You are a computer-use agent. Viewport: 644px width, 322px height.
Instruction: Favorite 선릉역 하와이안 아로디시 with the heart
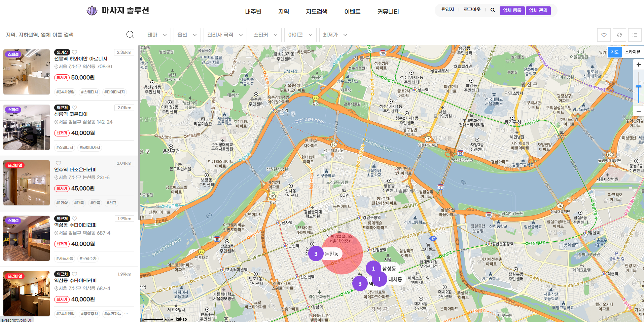pos(75,52)
